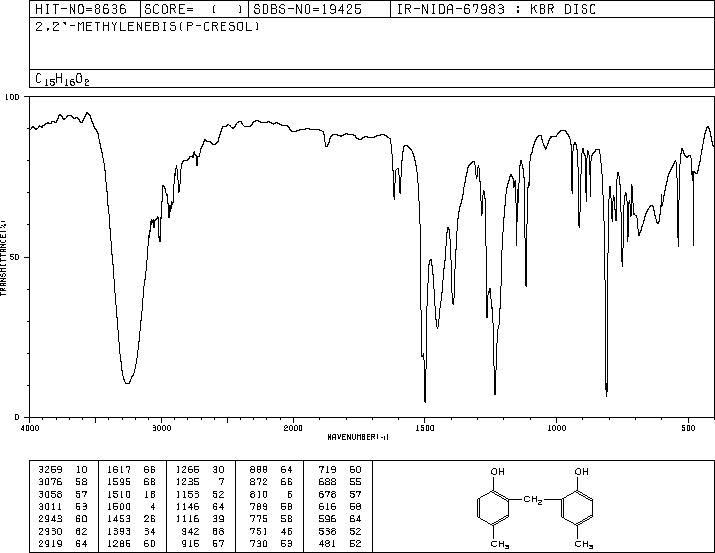
Task: Click the 1000 x-axis tick label
Action: pyautogui.click(x=557, y=428)
